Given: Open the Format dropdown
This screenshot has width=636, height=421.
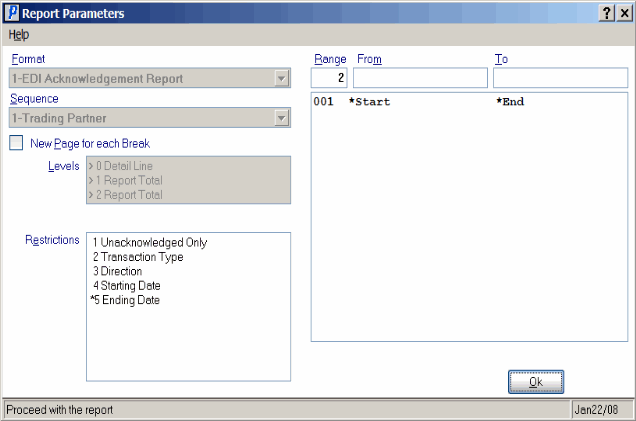Looking at the screenshot, I should [281, 78].
